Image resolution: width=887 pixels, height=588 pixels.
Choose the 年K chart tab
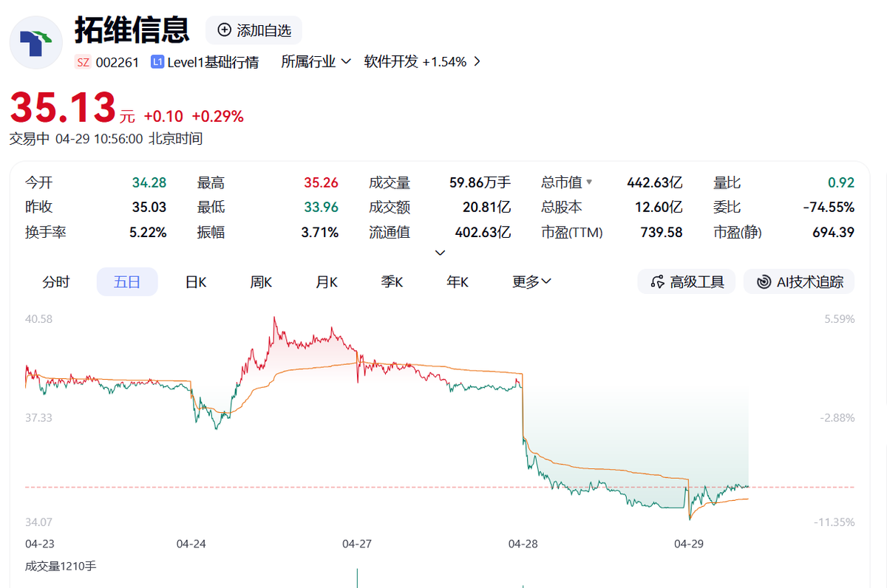(x=458, y=281)
